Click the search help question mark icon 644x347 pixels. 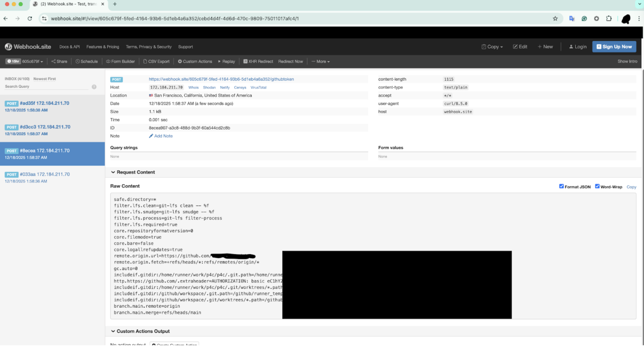pos(94,87)
